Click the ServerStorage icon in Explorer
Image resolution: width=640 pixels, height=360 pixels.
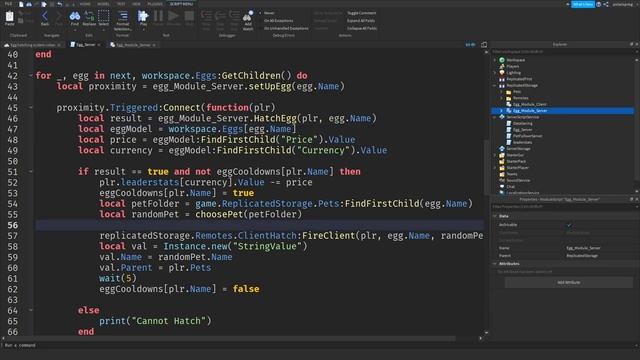pos(502,149)
